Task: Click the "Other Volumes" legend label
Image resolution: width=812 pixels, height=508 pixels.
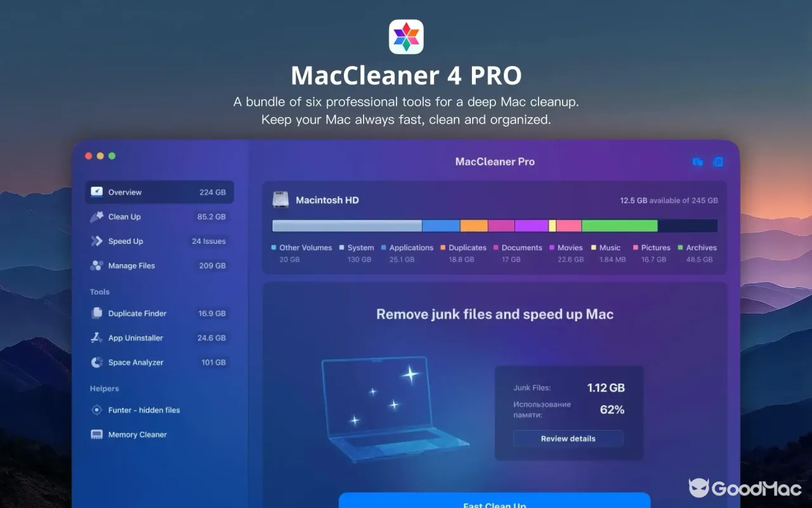Action: 306,248
